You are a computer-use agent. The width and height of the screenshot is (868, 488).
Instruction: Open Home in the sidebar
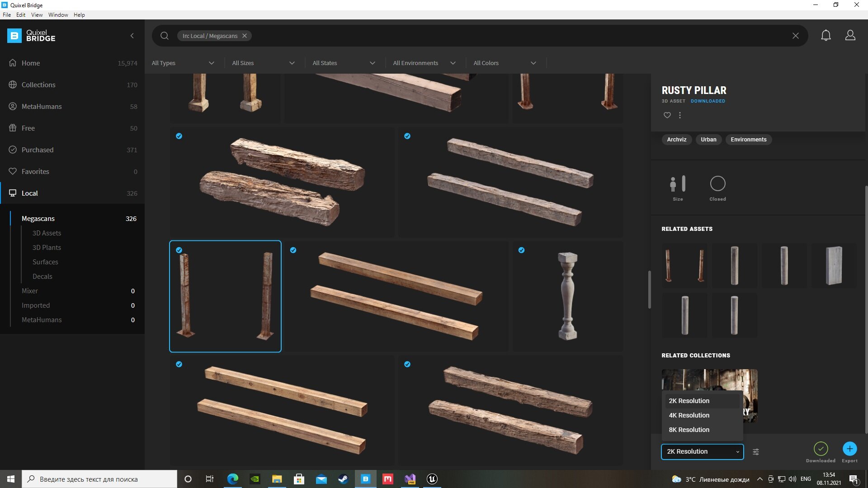point(72,63)
